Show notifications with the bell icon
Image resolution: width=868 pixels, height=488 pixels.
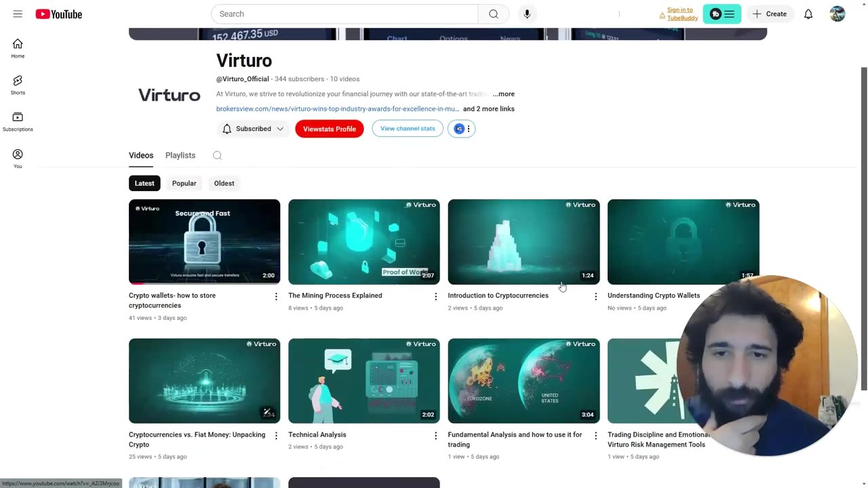[808, 14]
